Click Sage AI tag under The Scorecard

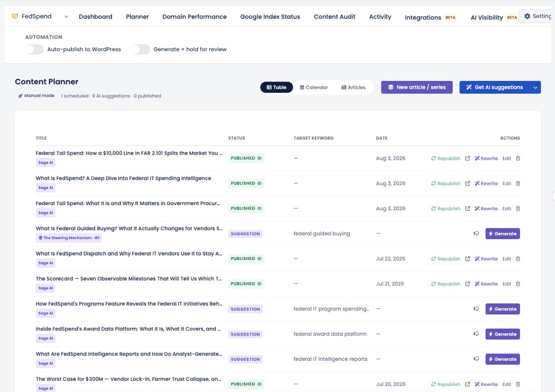[x=46, y=288]
